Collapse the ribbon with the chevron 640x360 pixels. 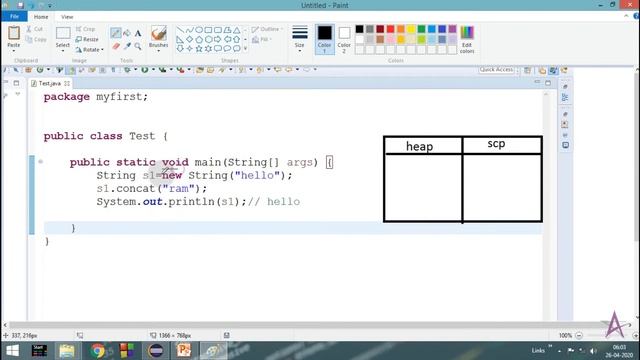[x=626, y=16]
